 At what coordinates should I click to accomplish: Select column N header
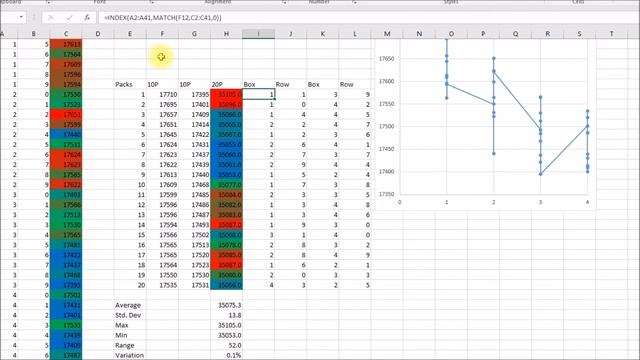point(419,34)
